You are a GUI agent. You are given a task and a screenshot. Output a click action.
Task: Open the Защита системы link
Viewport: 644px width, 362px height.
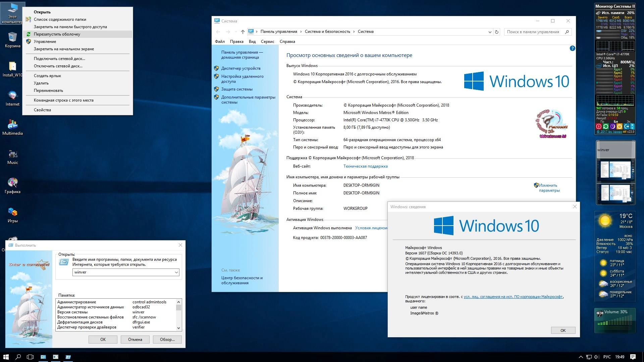[x=237, y=89]
